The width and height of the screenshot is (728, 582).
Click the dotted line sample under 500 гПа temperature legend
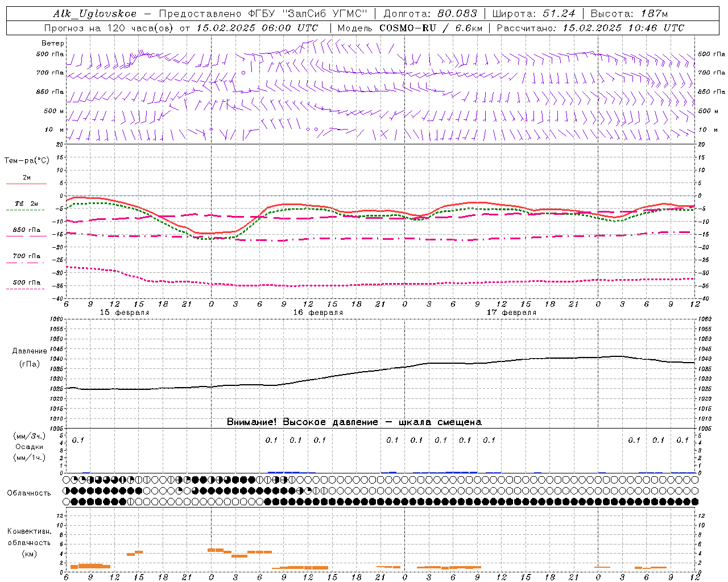pyautogui.click(x=26, y=289)
